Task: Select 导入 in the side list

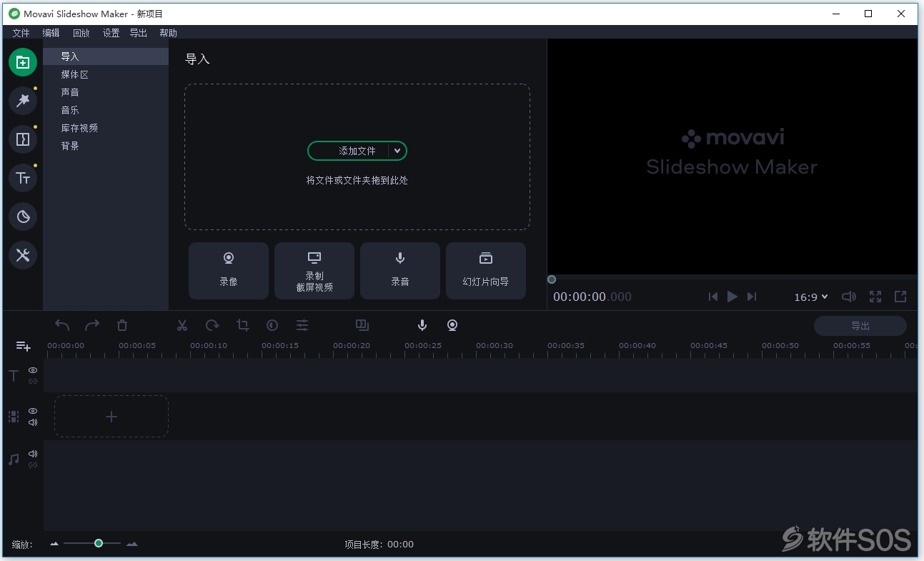Action: point(106,56)
